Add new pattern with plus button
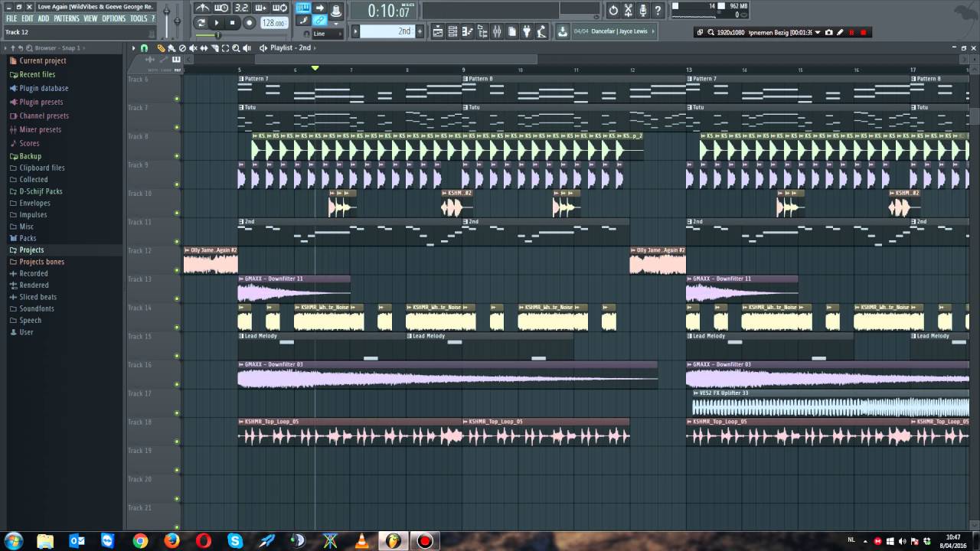 point(420,31)
